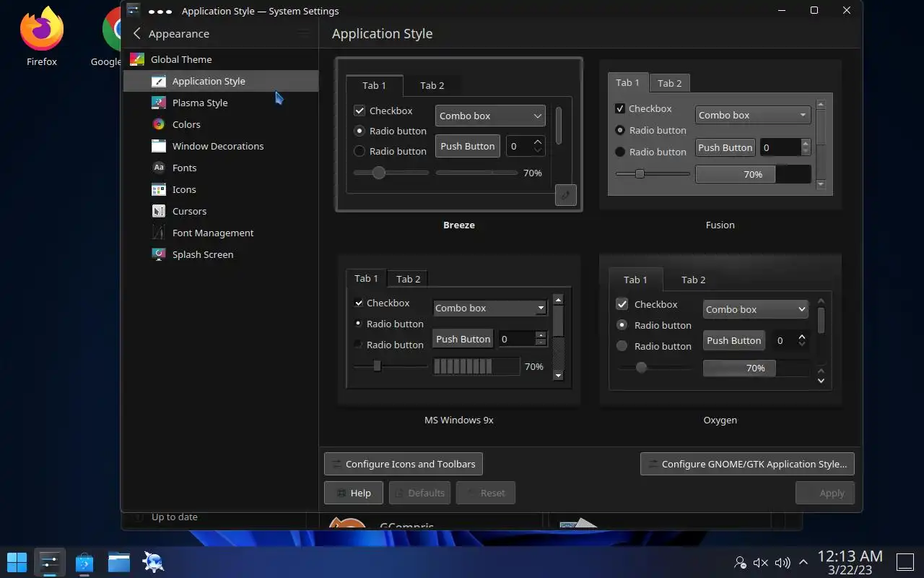Configure Breeze style with the edit button
This screenshot has width=924, height=578.
pyautogui.click(x=566, y=194)
